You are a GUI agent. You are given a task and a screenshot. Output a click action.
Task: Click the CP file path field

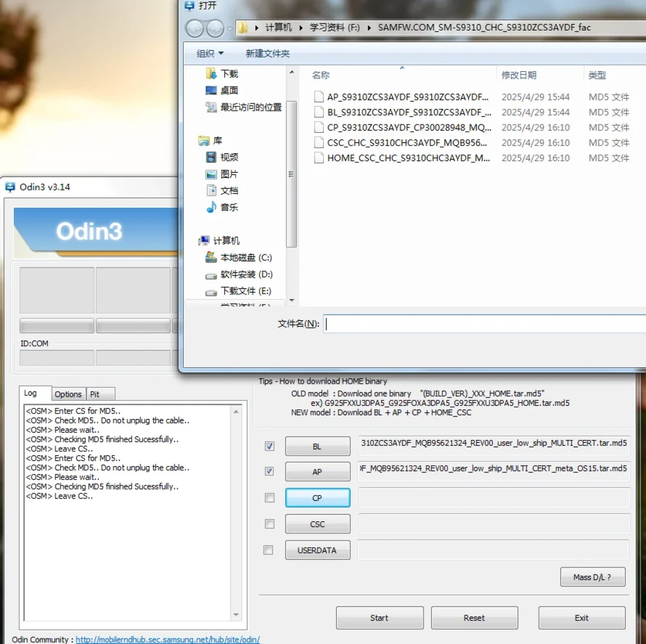495,497
